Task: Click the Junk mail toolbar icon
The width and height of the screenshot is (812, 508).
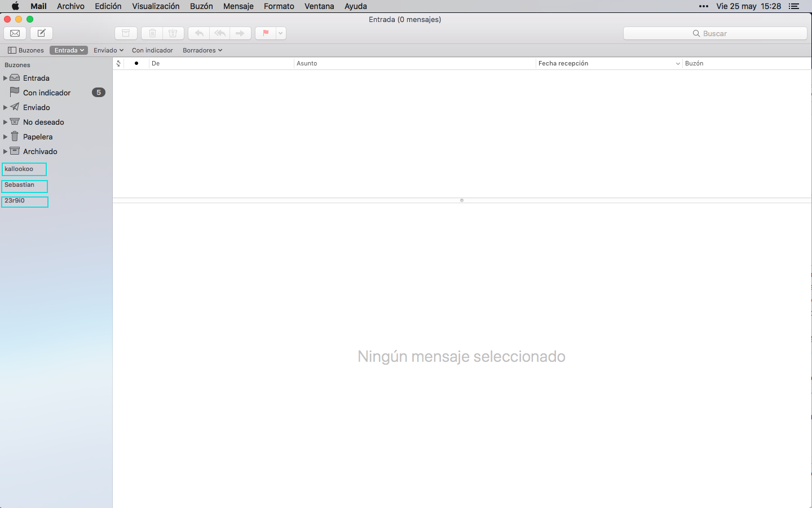Action: (x=173, y=33)
